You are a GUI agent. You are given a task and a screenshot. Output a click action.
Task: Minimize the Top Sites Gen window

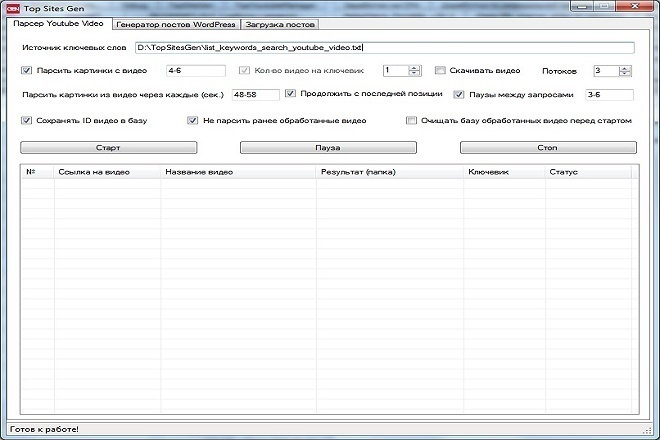click(x=583, y=6)
